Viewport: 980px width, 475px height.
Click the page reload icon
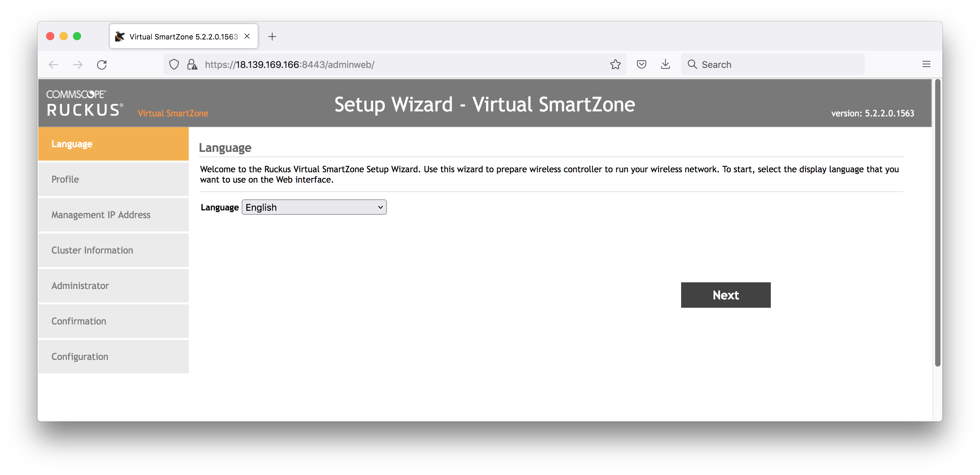point(102,64)
